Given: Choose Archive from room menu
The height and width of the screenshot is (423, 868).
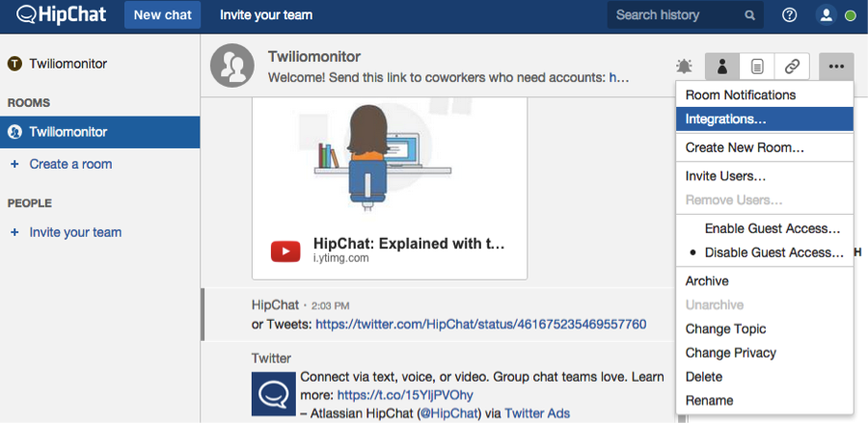Looking at the screenshot, I should point(765,281).
